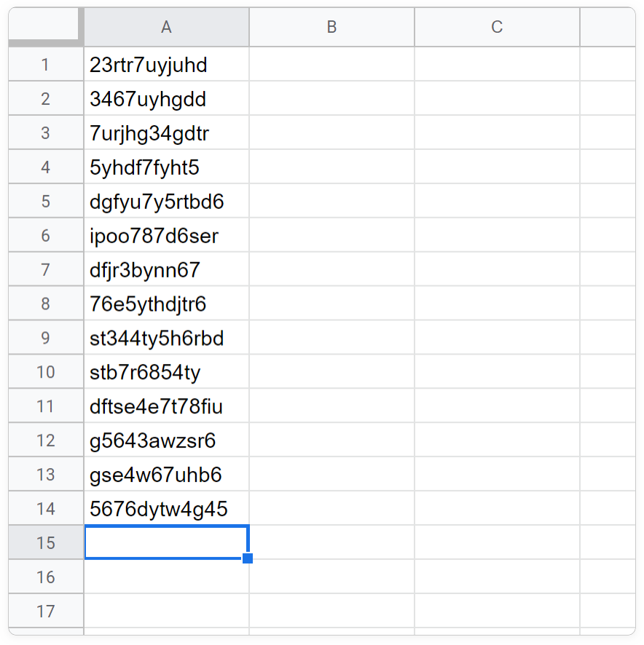Click the blue fill handle square
Viewport: 644px width, 645px height.
(x=248, y=558)
